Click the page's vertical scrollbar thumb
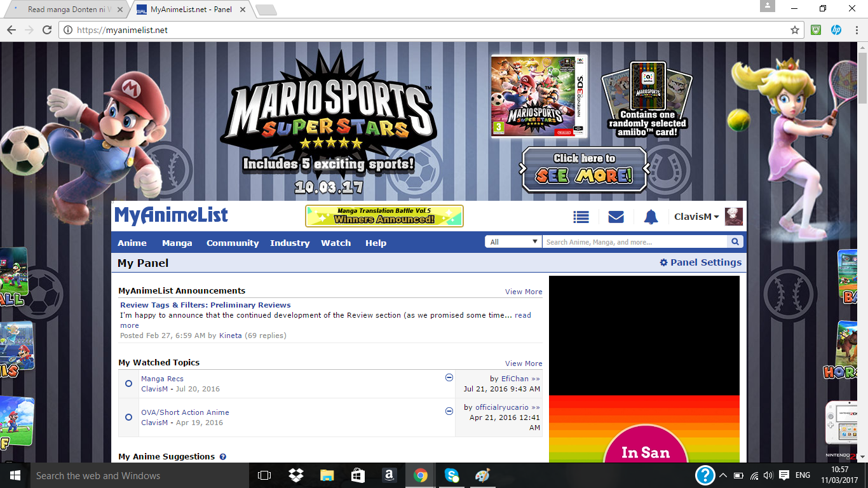 pos(862,76)
